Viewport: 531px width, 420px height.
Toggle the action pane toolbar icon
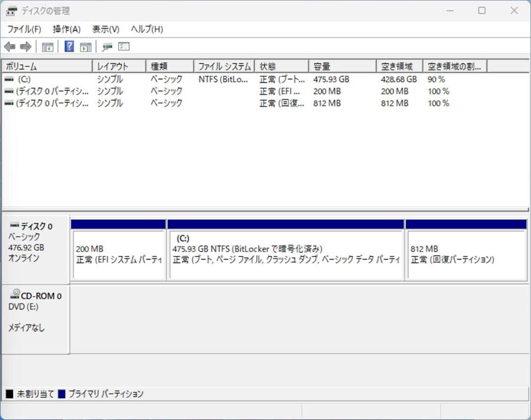[x=86, y=47]
